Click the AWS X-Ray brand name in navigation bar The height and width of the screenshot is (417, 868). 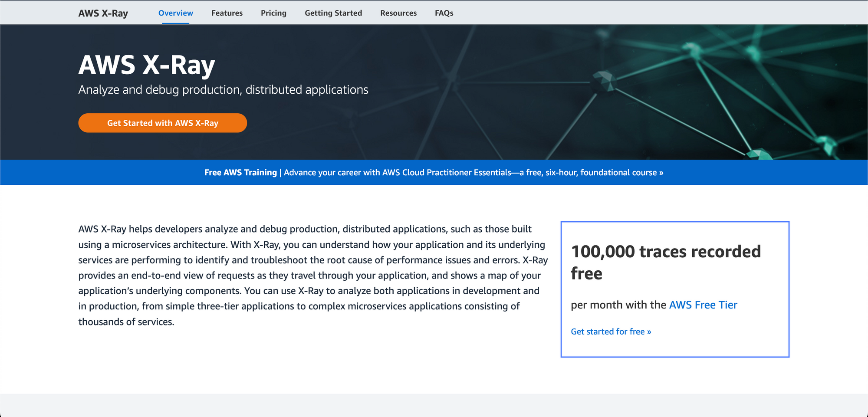(103, 13)
